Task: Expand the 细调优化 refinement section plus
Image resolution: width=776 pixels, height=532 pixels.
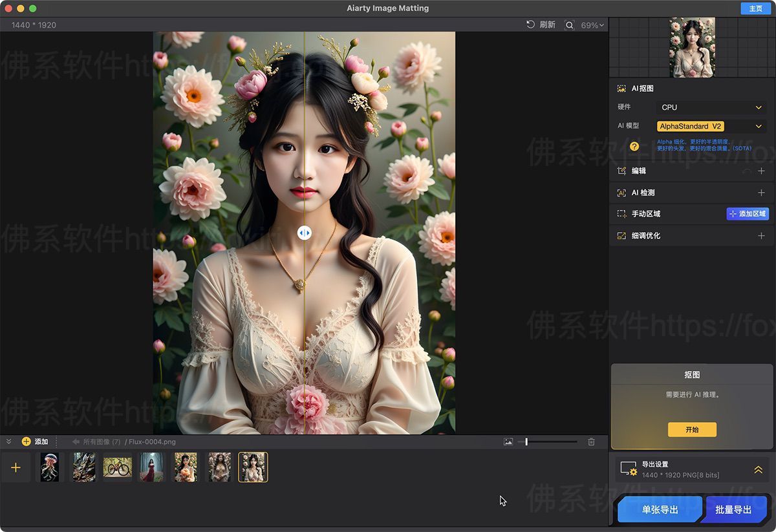Action: pyautogui.click(x=761, y=236)
